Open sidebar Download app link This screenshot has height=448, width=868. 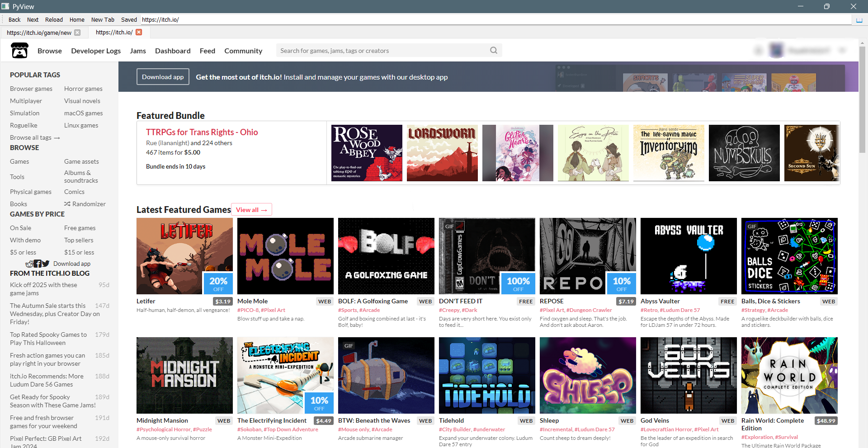tap(72, 264)
